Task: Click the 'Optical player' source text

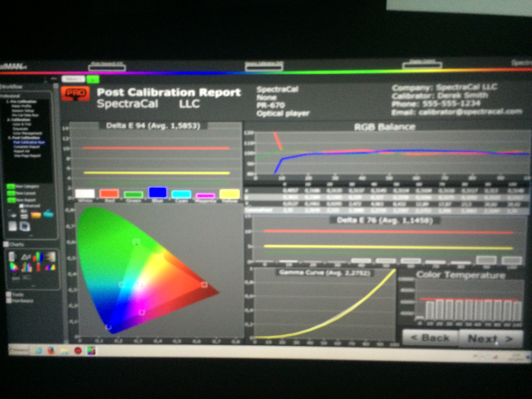Action: [x=283, y=113]
